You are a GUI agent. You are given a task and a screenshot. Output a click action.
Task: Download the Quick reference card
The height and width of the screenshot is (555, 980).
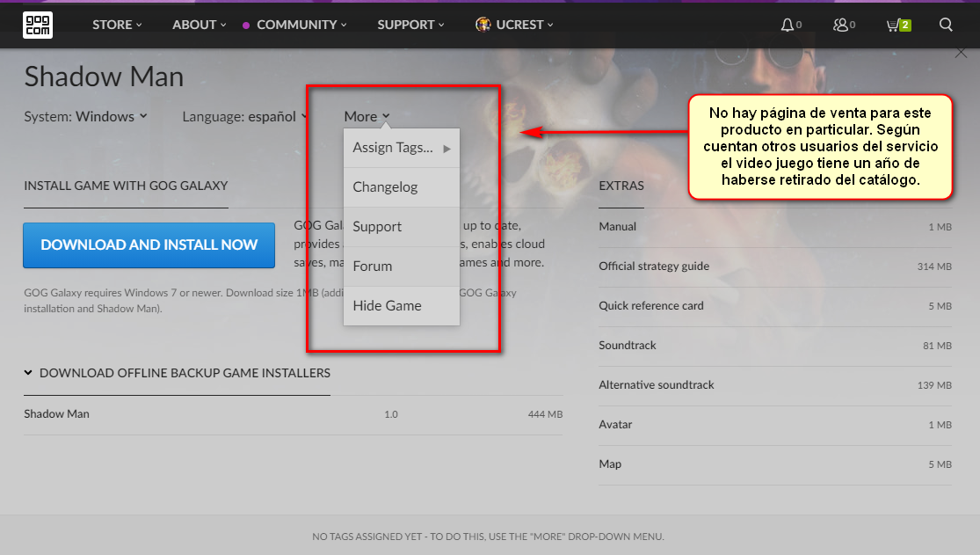pyautogui.click(x=775, y=306)
